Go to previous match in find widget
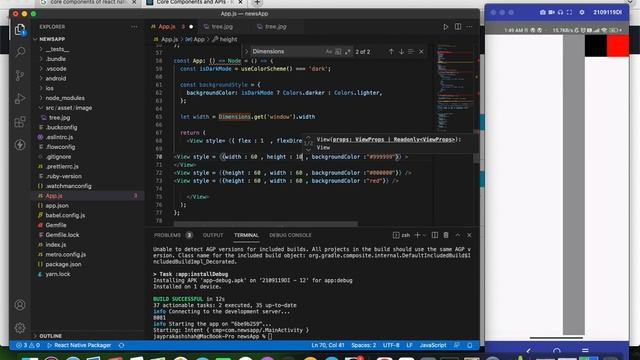Screen dimensions: 640x360 click(x=391, y=51)
